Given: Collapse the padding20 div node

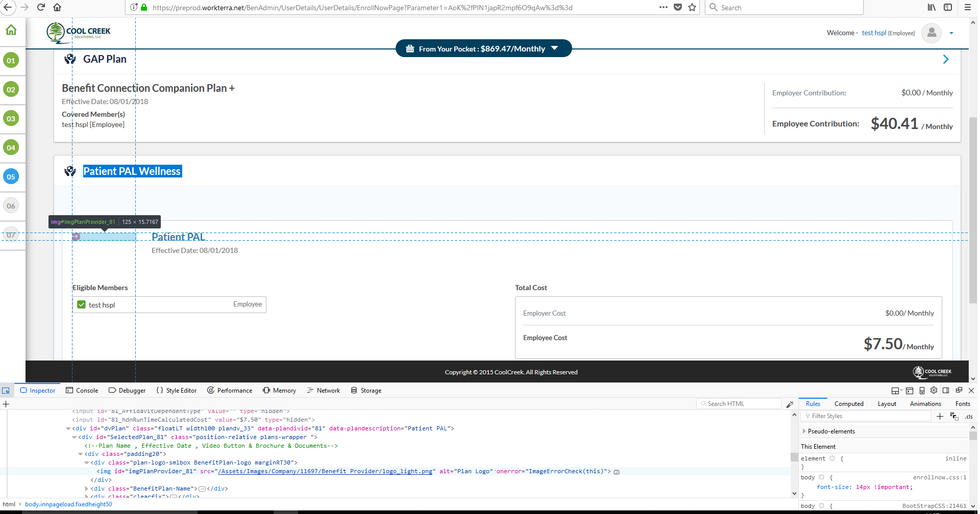Looking at the screenshot, I should (x=80, y=454).
